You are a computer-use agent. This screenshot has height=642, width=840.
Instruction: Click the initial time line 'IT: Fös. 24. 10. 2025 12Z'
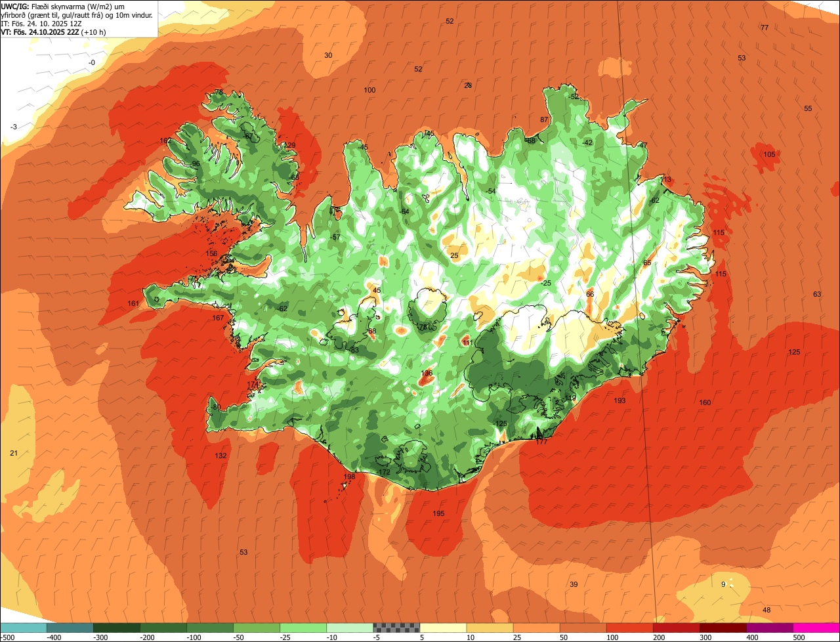pyautogui.click(x=41, y=23)
